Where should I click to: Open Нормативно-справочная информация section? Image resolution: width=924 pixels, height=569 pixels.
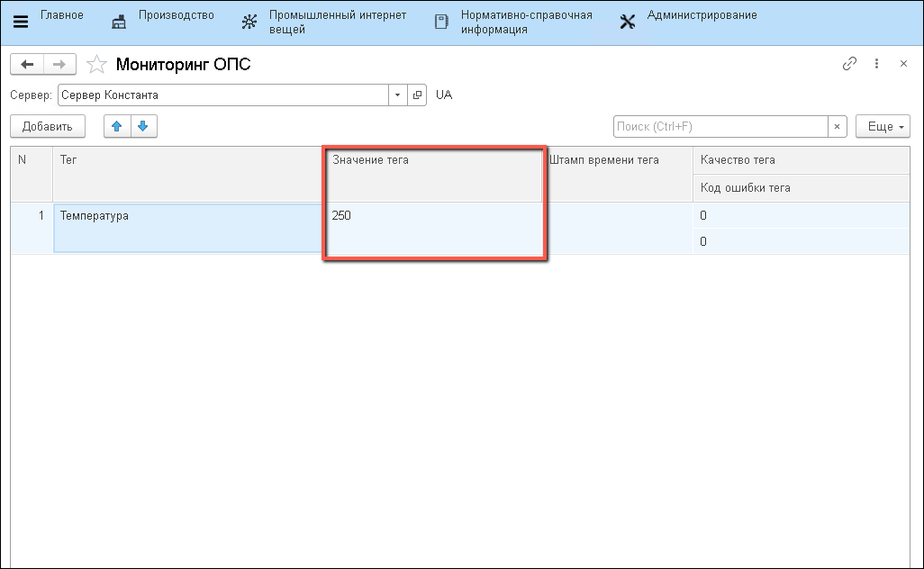513,23
